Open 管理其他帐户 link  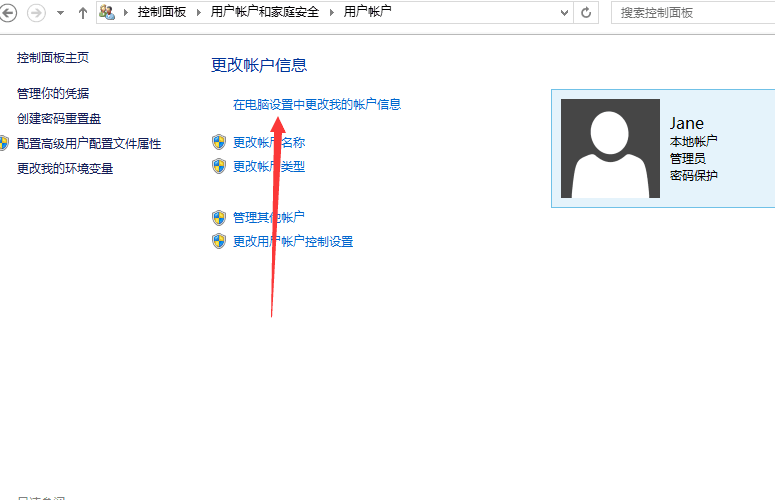point(268,217)
